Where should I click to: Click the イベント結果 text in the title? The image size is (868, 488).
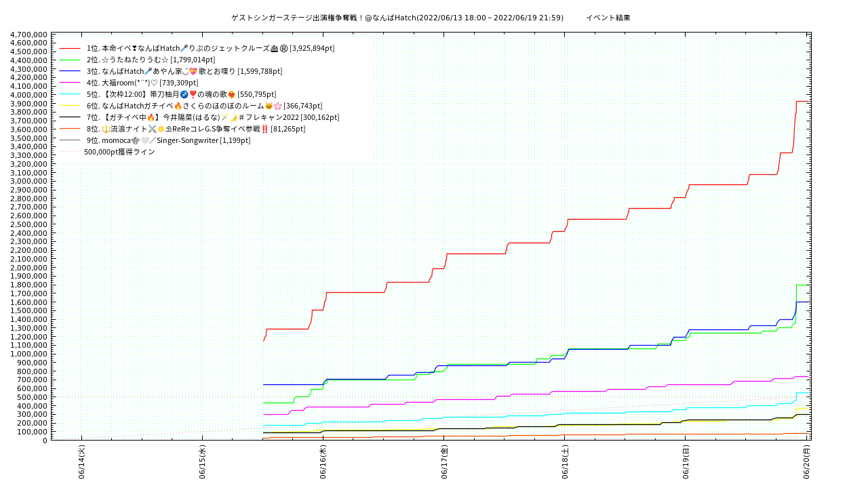pyautogui.click(x=608, y=18)
